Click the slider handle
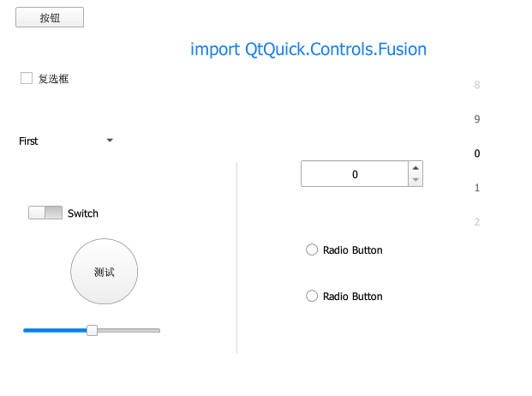Image resolution: width=532 pixels, height=396 pixels. point(92,330)
